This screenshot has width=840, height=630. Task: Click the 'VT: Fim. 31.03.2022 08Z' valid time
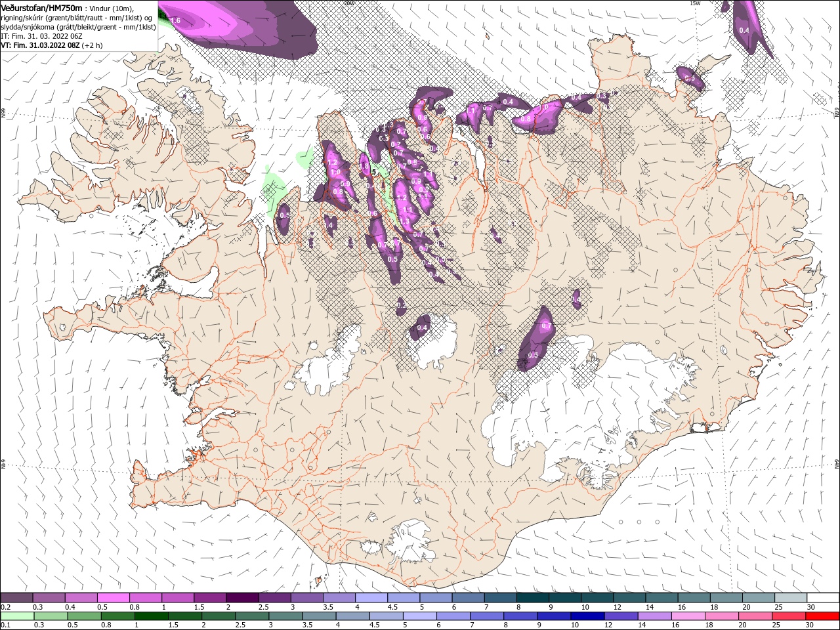tap(41, 45)
